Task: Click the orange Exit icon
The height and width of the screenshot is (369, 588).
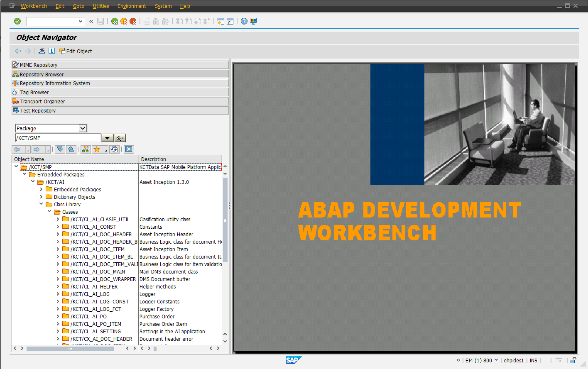Action: point(124,21)
